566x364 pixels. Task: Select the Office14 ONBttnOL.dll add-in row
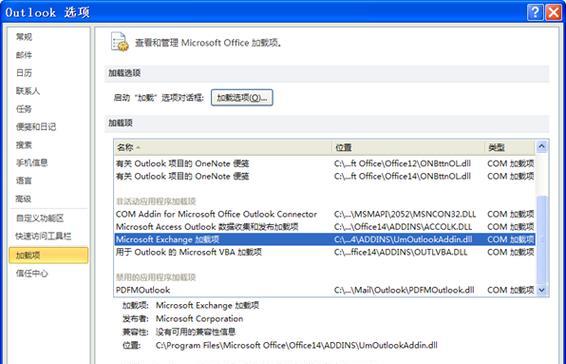click(x=325, y=176)
